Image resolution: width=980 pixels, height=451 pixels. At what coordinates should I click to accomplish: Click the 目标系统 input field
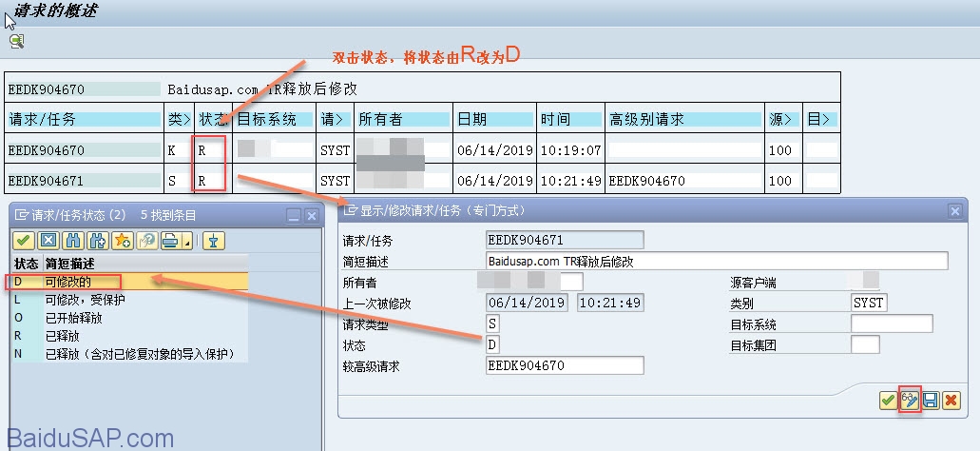(x=891, y=324)
